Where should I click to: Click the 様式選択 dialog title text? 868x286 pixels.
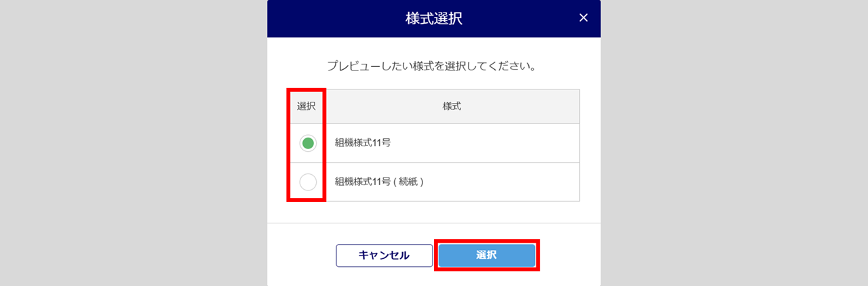(x=433, y=18)
